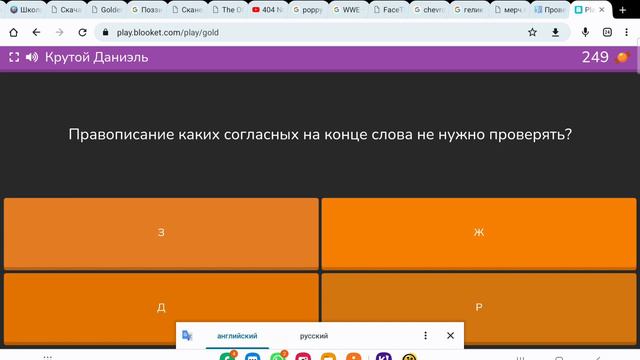This screenshot has height=360, width=640.
Task: Reload the Blooket page
Action: pos(82,32)
